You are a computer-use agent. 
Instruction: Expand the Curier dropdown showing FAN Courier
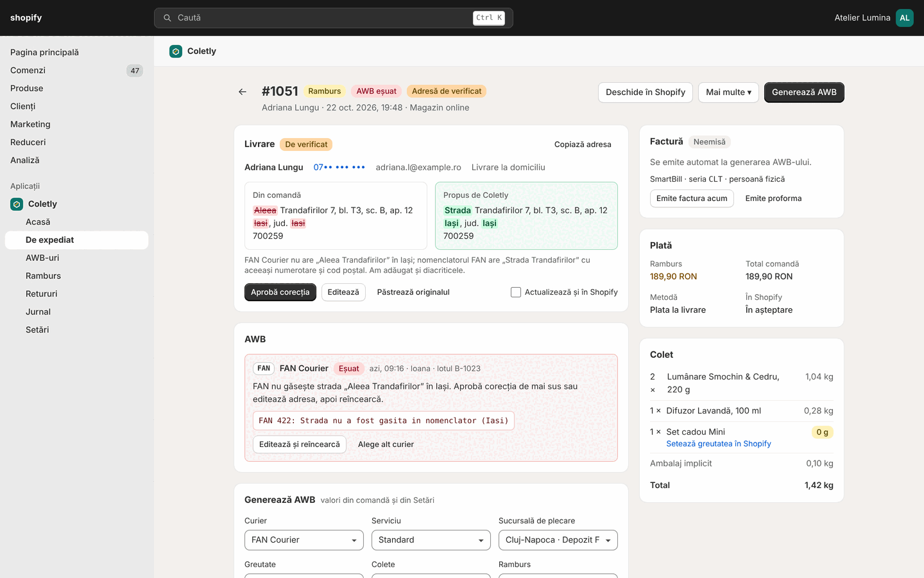coord(304,540)
